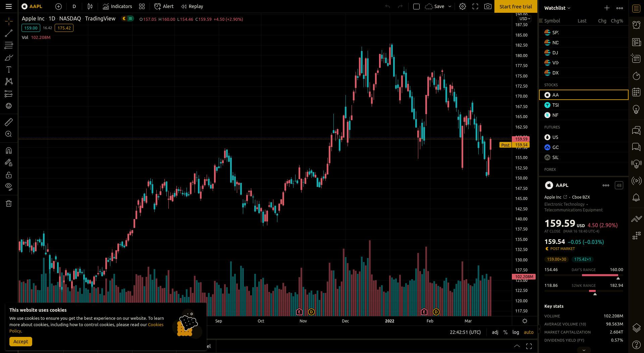
Task: Open the News panel icon
Action: pyautogui.click(x=636, y=42)
